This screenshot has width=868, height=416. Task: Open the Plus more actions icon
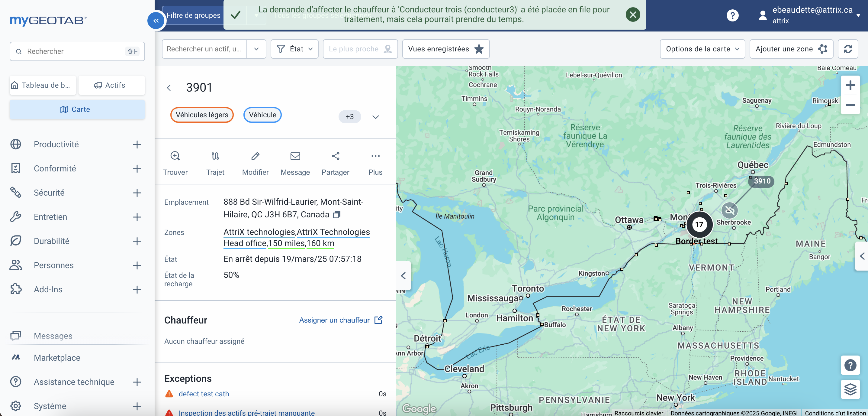click(x=375, y=156)
